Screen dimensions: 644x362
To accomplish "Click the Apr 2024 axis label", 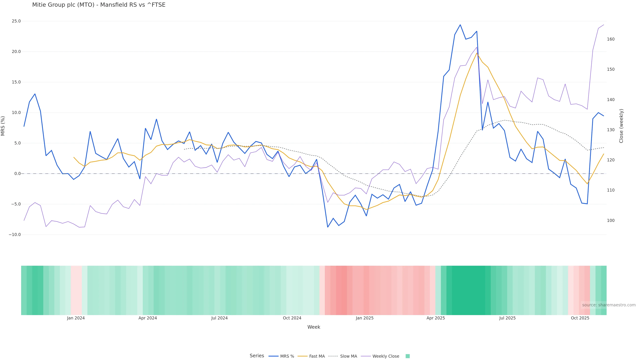I will (x=148, y=318).
